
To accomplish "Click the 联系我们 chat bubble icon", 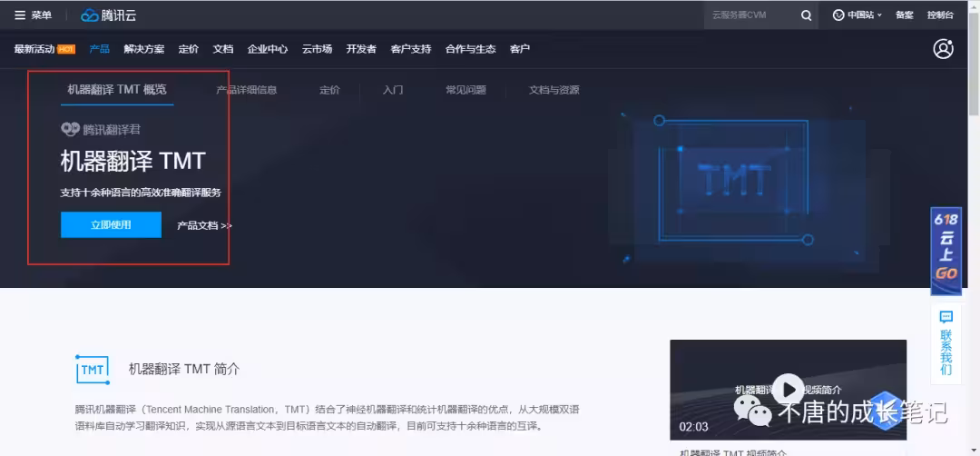I will click(x=946, y=316).
